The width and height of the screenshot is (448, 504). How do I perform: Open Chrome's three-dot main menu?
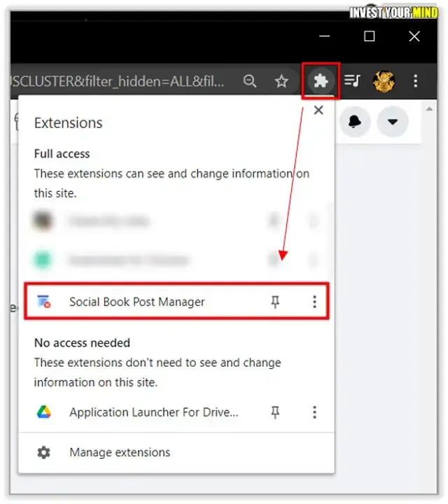tap(416, 81)
